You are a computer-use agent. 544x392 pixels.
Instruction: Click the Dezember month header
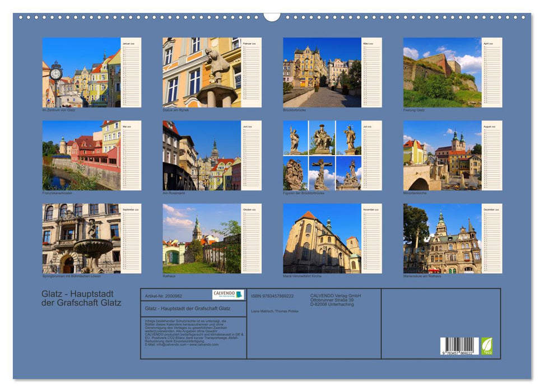492,210
